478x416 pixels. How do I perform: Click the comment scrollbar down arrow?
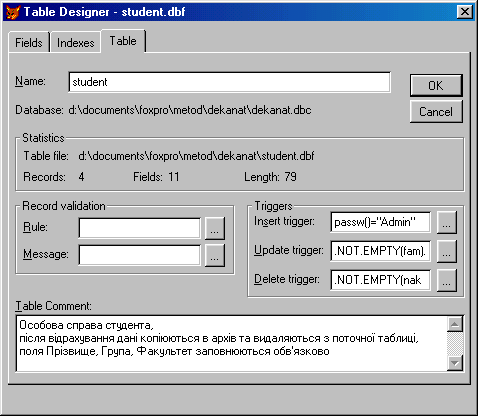[455, 363]
